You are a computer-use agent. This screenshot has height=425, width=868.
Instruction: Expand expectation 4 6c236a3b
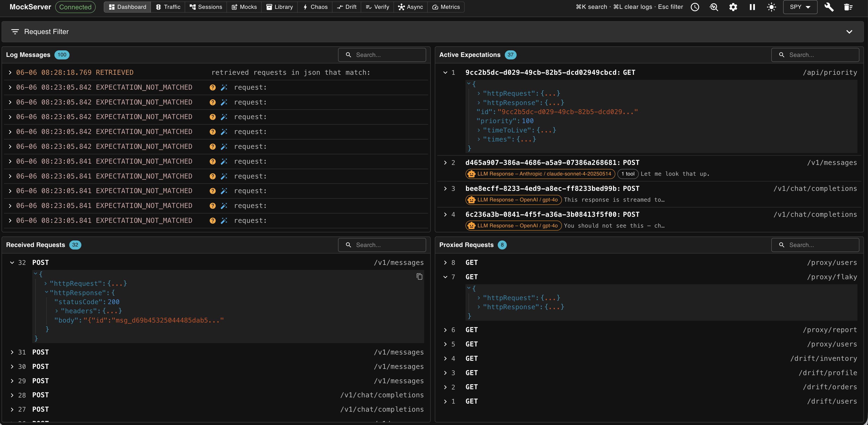[x=445, y=215]
